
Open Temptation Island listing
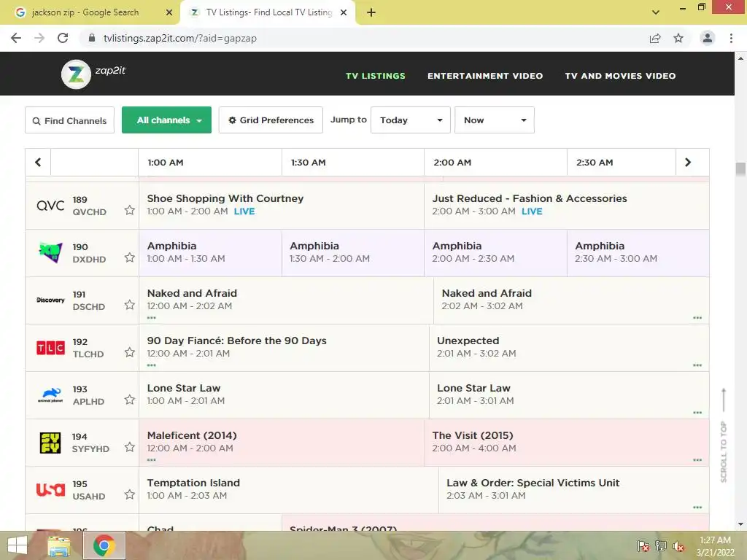coord(289,490)
